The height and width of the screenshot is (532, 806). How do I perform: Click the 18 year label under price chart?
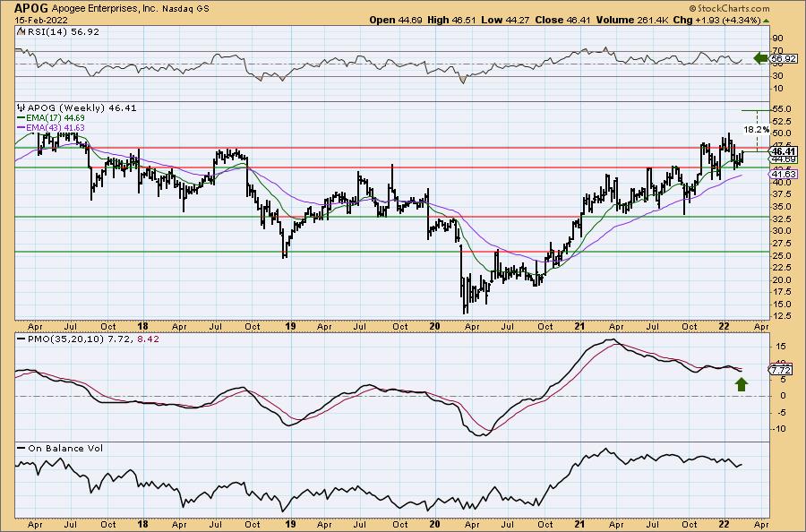pos(143,326)
